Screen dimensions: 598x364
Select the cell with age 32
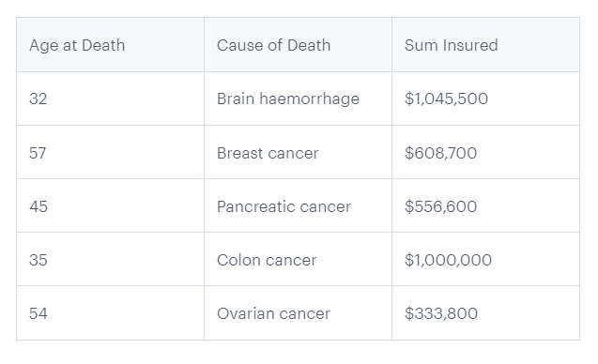pyautogui.click(x=110, y=99)
